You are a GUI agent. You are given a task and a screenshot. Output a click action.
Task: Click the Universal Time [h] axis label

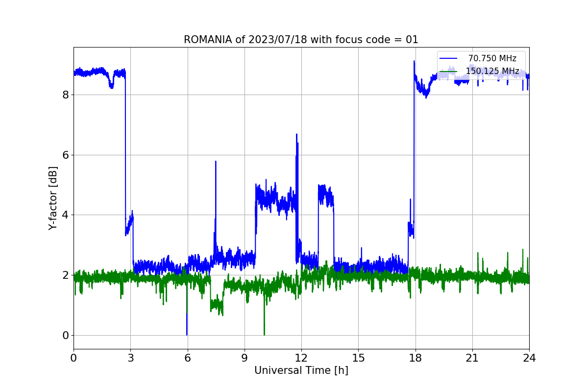301,371
